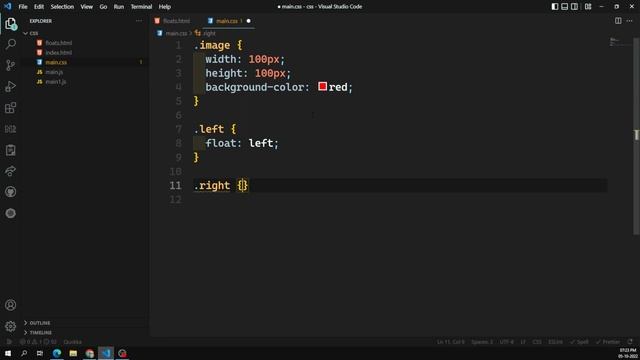Open the Run menu

[x=119, y=7]
